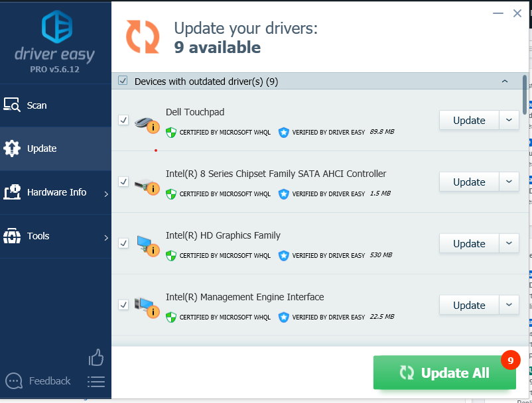
Task: Collapse the outdated drivers section chevron
Action: point(505,82)
